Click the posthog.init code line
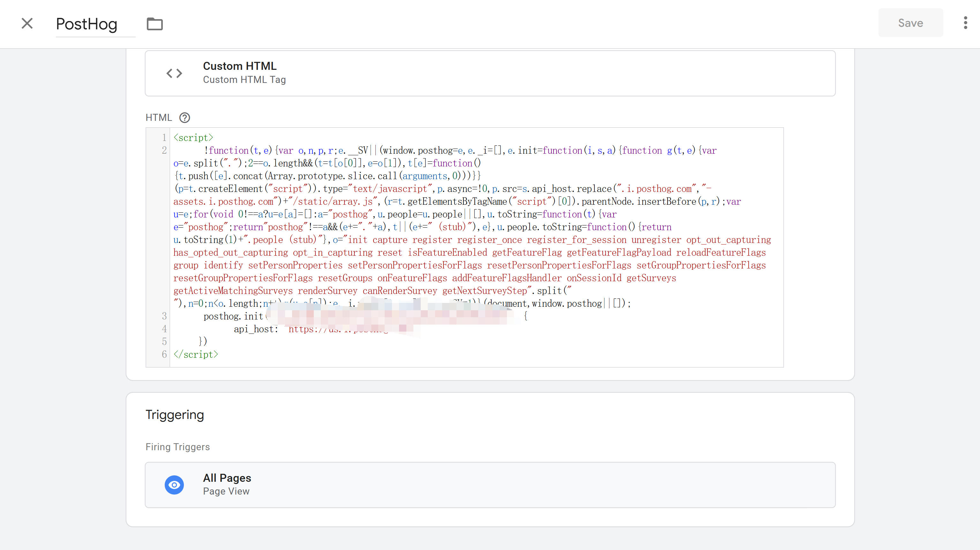 (x=233, y=316)
